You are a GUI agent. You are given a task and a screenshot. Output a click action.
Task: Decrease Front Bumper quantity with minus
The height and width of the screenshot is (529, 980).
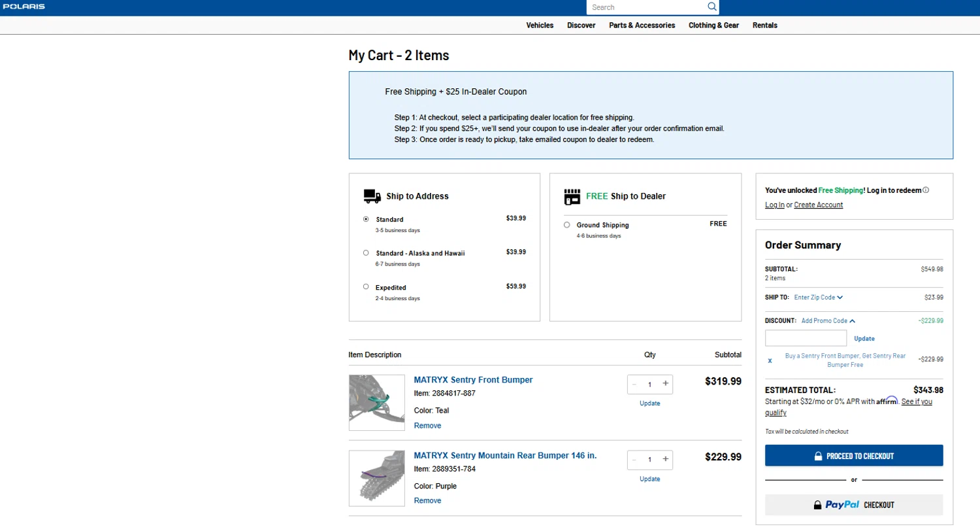point(634,384)
